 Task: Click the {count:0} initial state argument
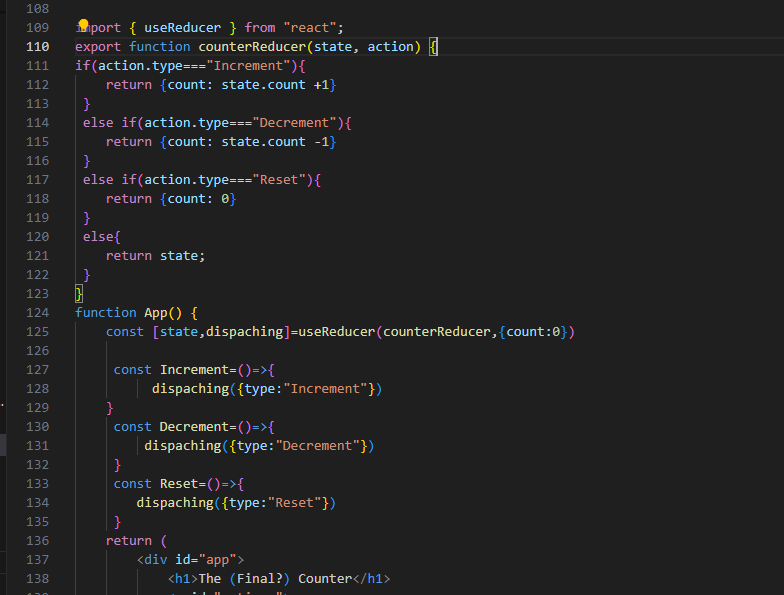(x=533, y=332)
